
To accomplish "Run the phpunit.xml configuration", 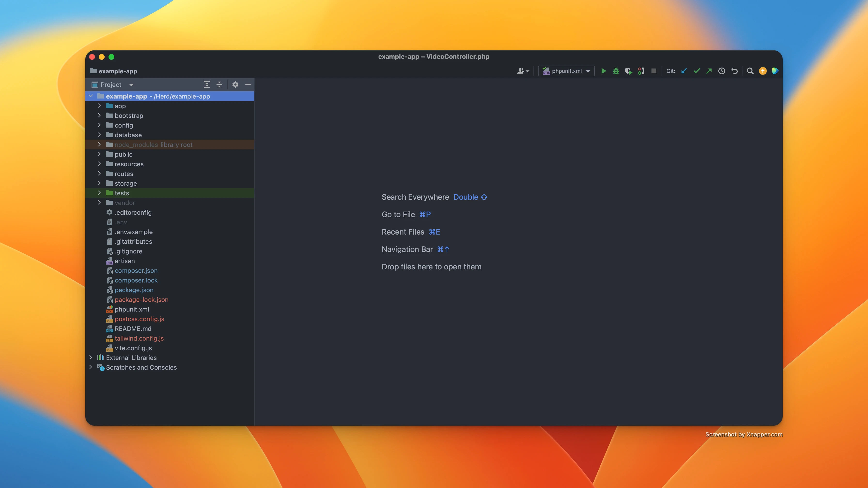I will [x=604, y=71].
